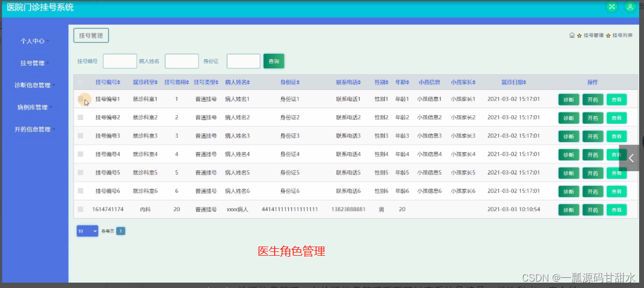This screenshot has height=288, width=644.
Task: Select the 病人姓名5 cell
Action: coord(238,173)
